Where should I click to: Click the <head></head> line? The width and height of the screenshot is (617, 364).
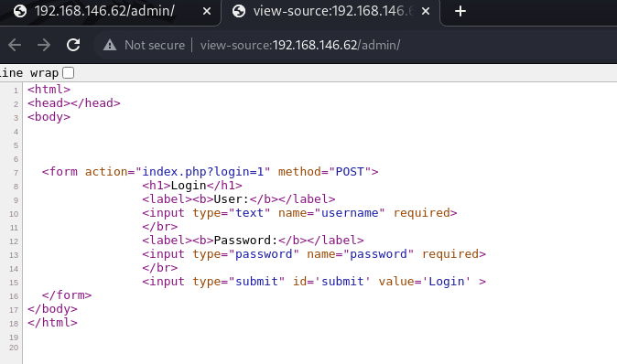[x=74, y=103]
